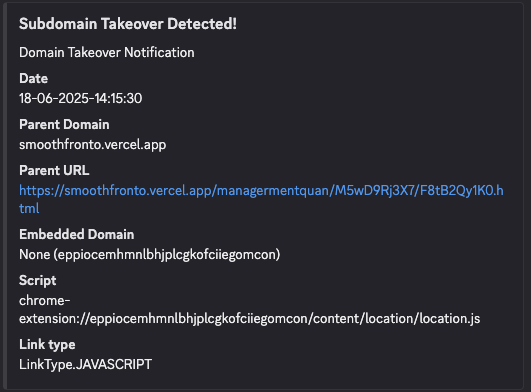Click the 'Link type' field label

coord(47,345)
